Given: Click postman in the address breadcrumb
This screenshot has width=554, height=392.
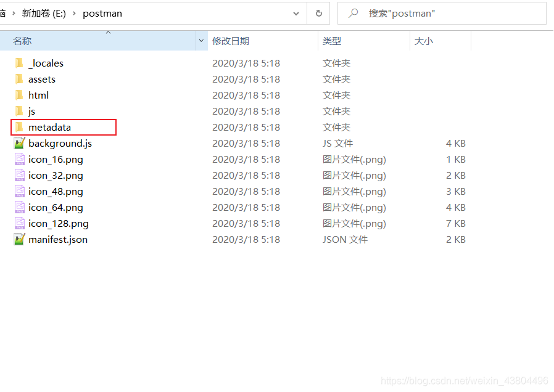Looking at the screenshot, I should (x=102, y=14).
